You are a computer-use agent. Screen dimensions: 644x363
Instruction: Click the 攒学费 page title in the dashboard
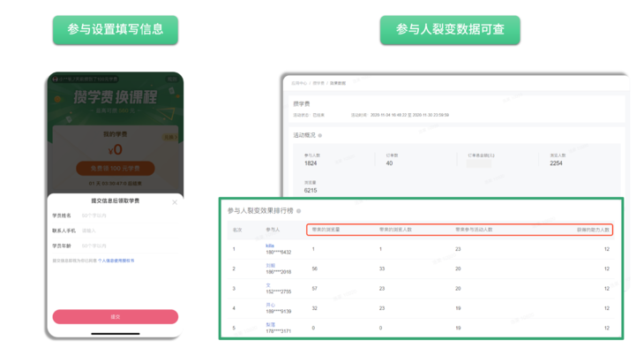[302, 104]
